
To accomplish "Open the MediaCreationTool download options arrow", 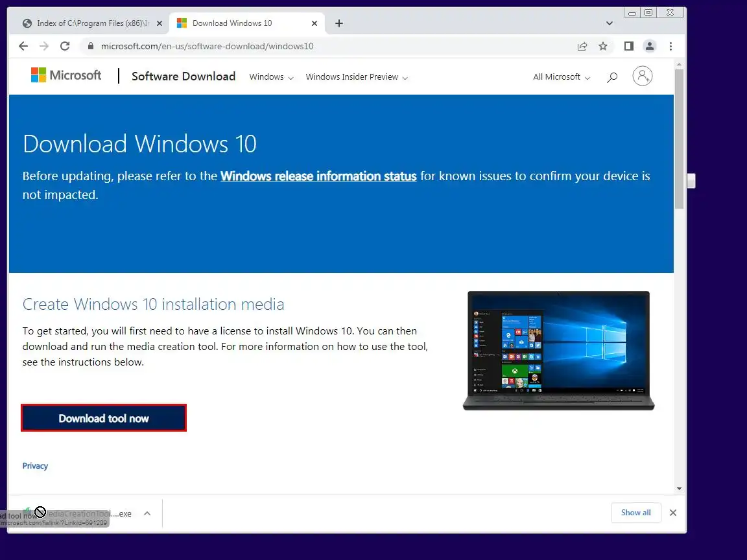I will (x=147, y=513).
